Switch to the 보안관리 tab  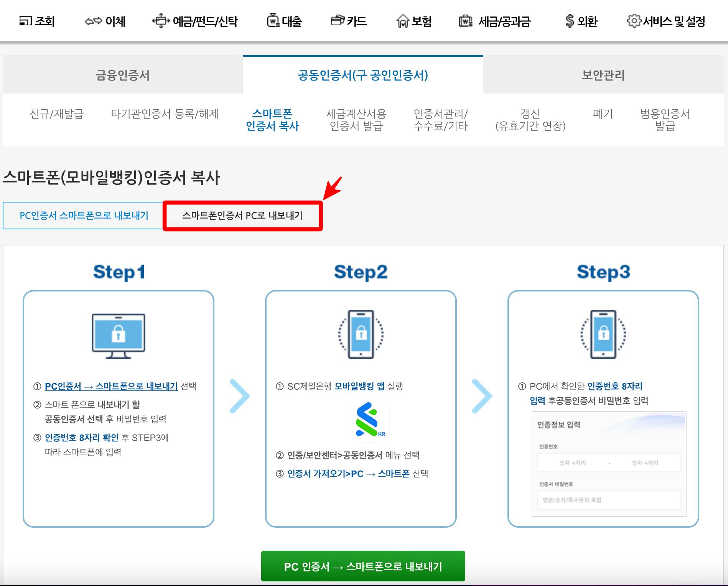coord(605,75)
